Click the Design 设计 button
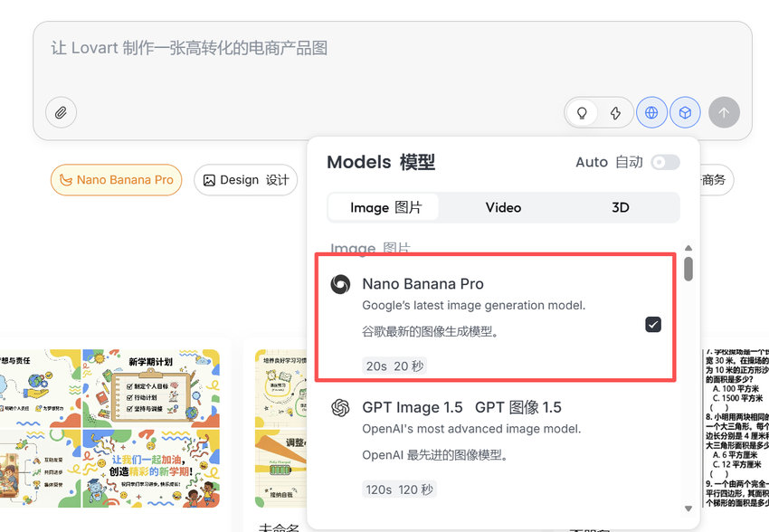The image size is (769, 532). pyautogui.click(x=245, y=180)
